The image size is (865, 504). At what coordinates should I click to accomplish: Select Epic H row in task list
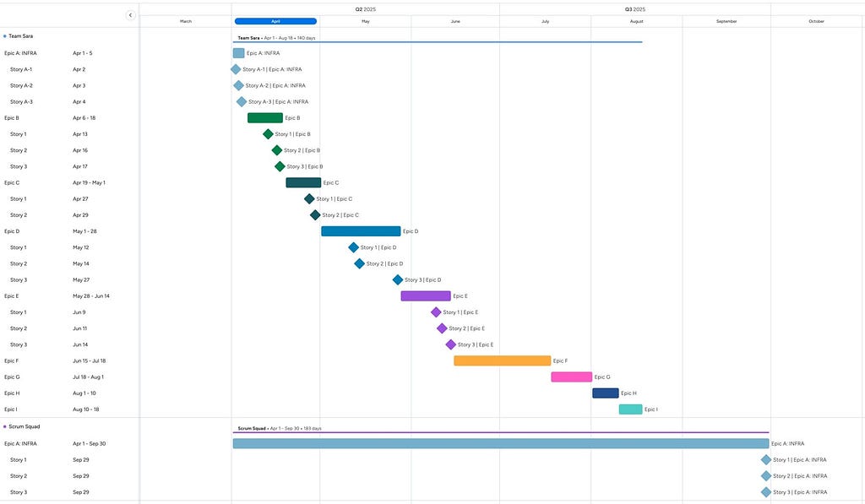[69, 393]
